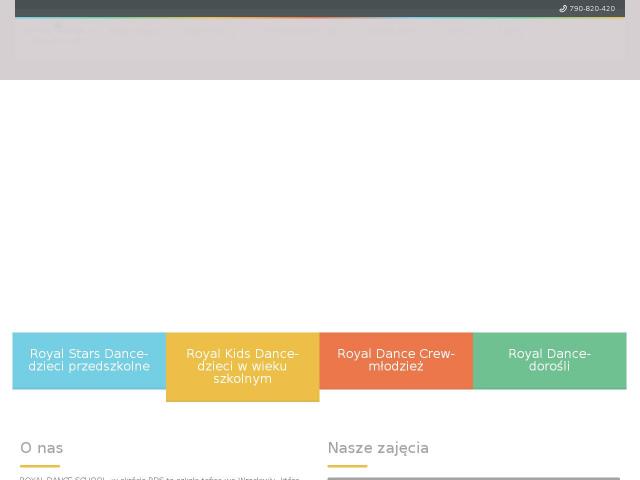
Task: Click the phone handset icon in header
Action: coord(563,9)
